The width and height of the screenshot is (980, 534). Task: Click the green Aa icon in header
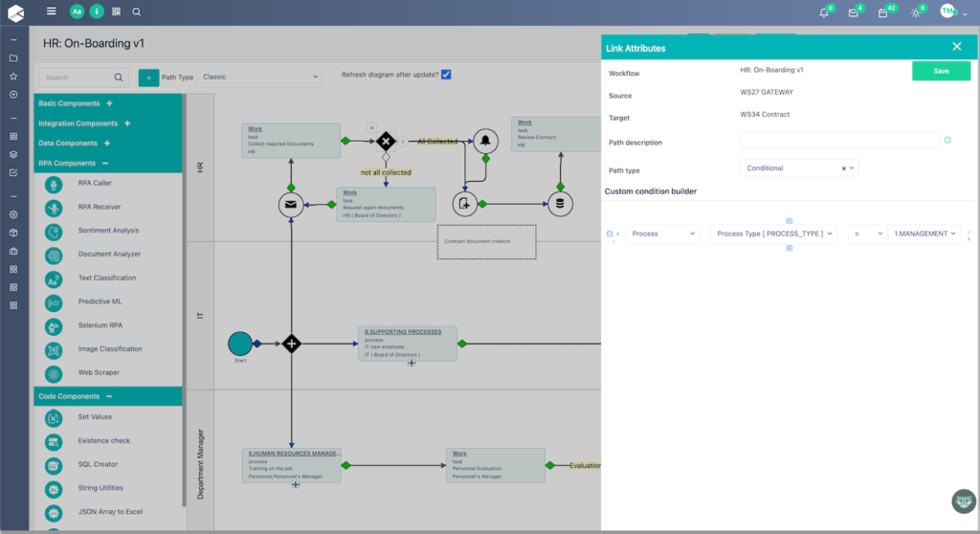click(x=77, y=11)
